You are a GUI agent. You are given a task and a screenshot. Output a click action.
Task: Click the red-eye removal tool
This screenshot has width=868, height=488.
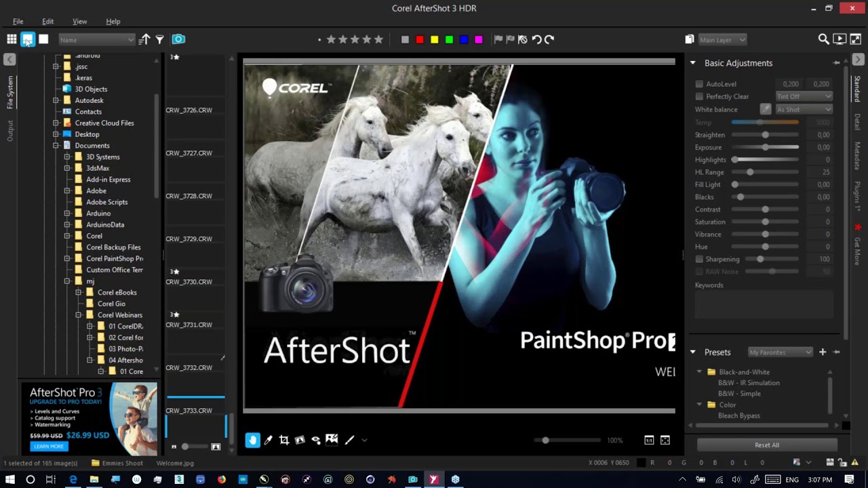point(316,440)
